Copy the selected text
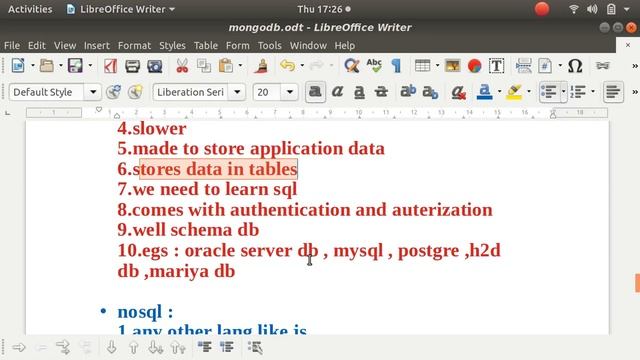The image size is (640, 360). click(204, 66)
